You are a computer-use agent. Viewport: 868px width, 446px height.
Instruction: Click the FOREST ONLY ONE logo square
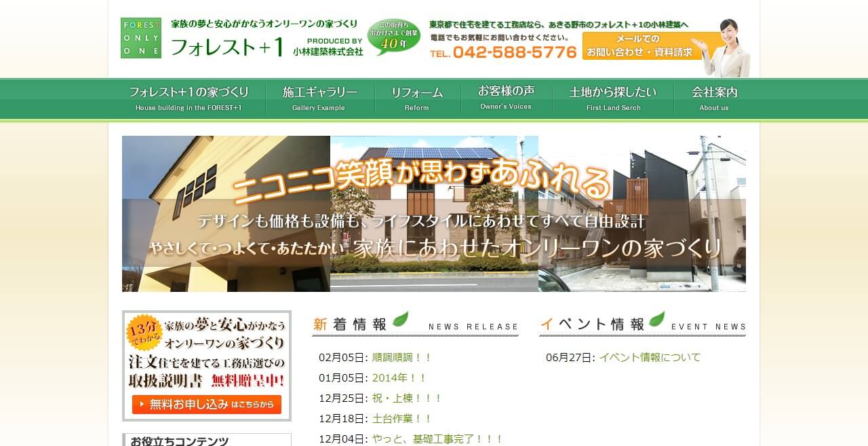click(140, 37)
